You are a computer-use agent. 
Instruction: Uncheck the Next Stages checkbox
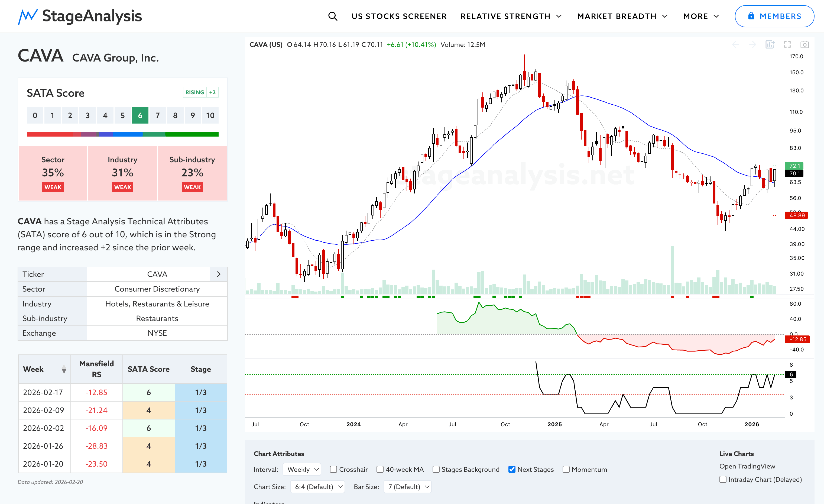tap(512, 469)
